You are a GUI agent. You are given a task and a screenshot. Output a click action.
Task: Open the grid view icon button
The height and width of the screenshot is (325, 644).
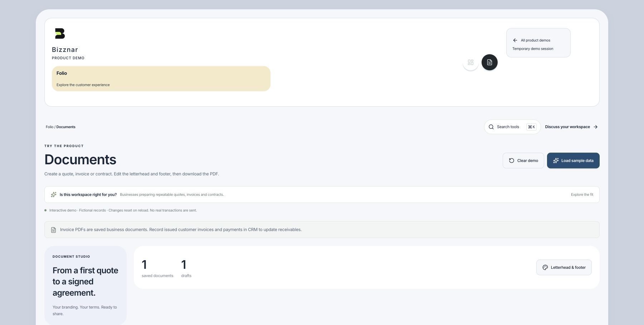click(470, 62)
